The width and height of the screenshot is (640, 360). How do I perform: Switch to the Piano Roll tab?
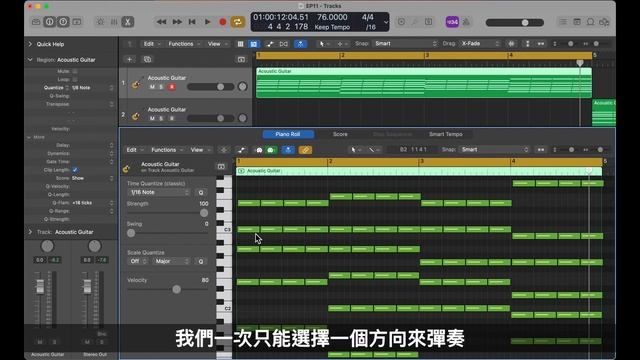(288, 134)
